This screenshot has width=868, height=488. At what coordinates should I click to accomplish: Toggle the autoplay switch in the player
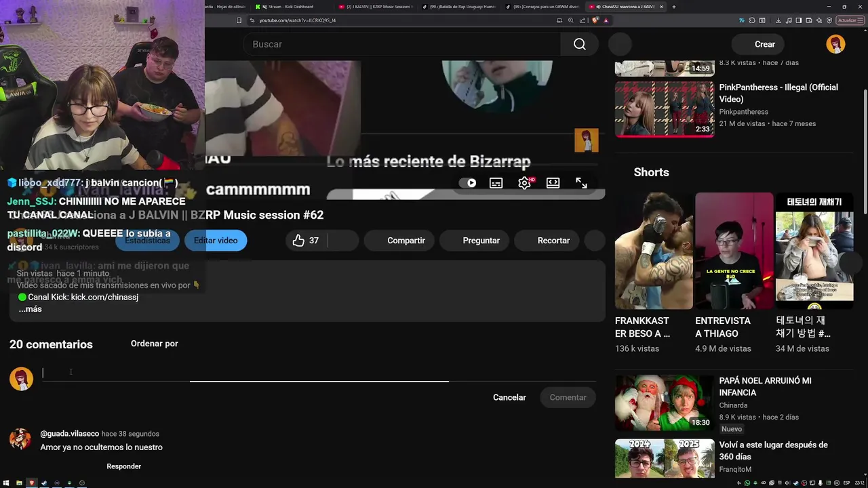coord(468,183)
